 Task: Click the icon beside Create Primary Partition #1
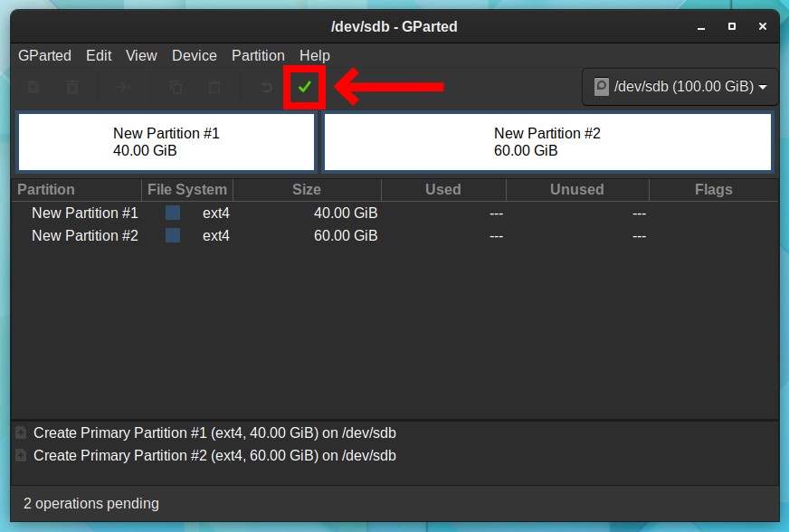(x=21, y=432)
